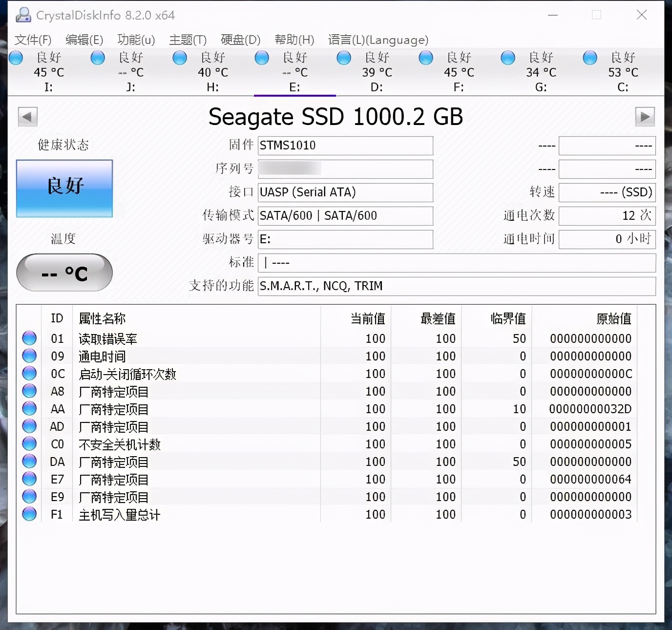Select drive F: status orb

click(426, 58)
